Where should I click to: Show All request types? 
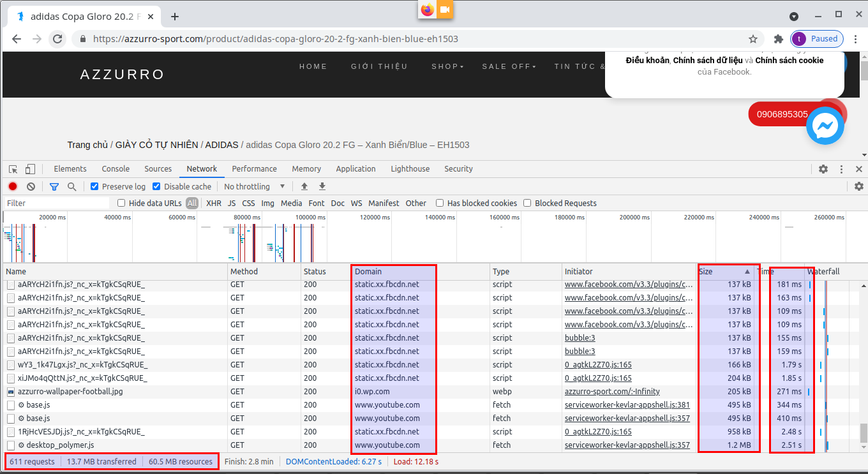coord(192,203)
